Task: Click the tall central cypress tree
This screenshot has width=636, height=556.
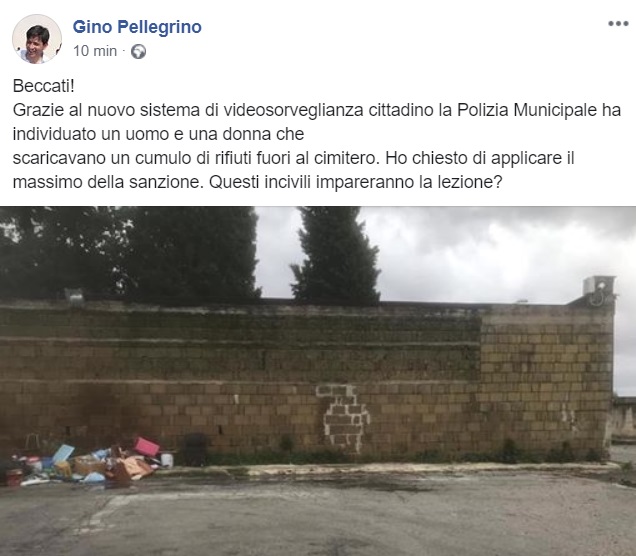Action: [335, 255]
